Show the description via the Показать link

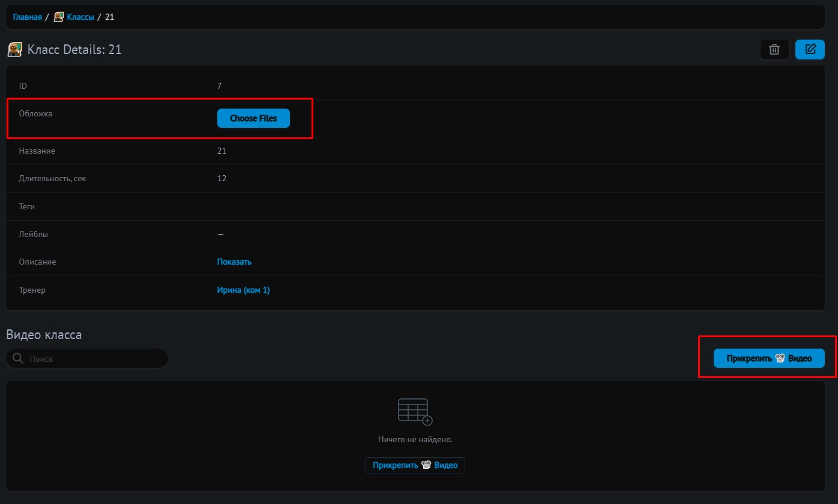click(x=234, y=262)
